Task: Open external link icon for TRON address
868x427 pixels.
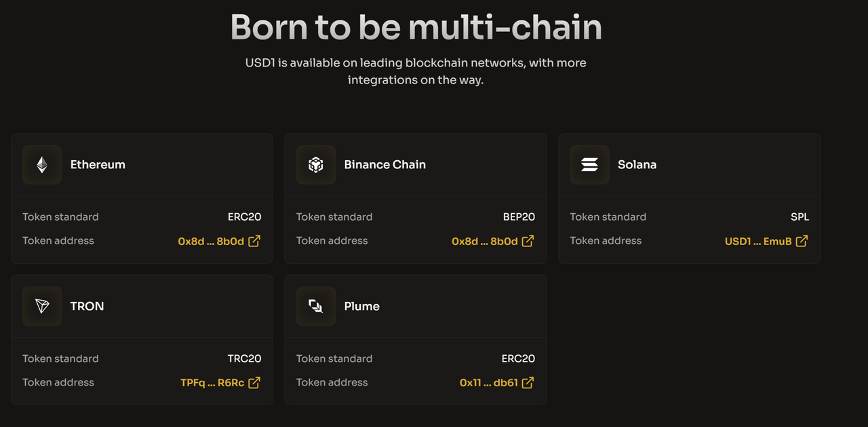Action: tap(254, 383)
